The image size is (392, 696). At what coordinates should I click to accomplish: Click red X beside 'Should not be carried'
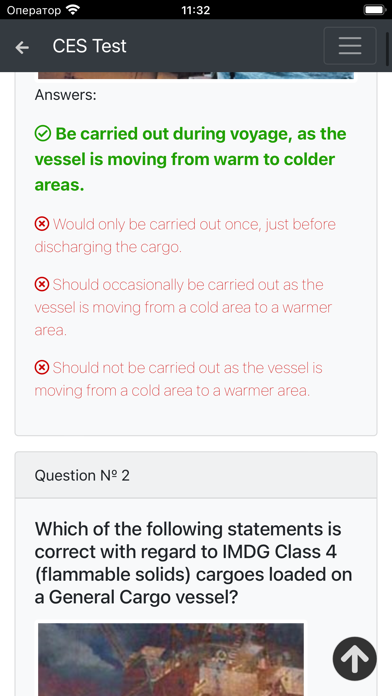[x=42, y=368]
